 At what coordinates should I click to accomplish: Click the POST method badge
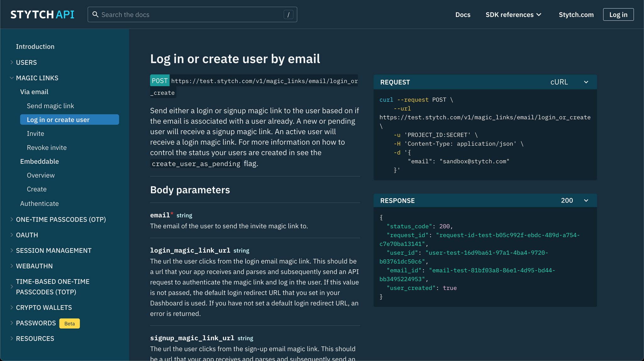point(160,81)
